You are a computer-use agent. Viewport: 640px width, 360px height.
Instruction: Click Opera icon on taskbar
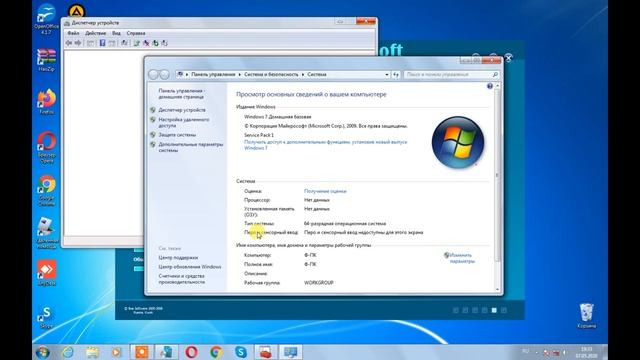[191, 352]
